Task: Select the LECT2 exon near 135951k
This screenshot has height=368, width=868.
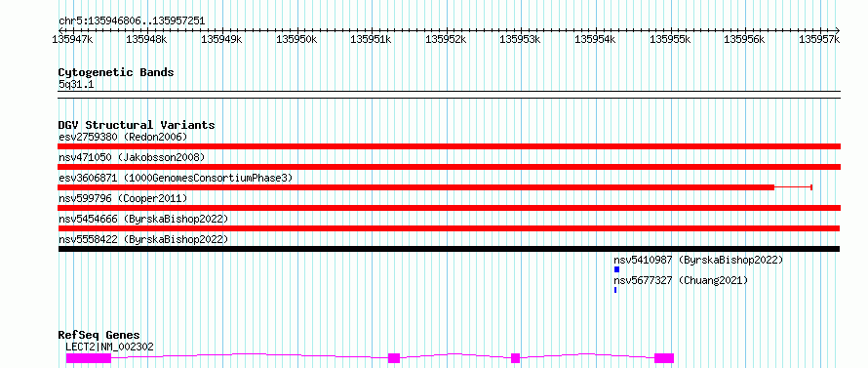Action: [394, 358]
